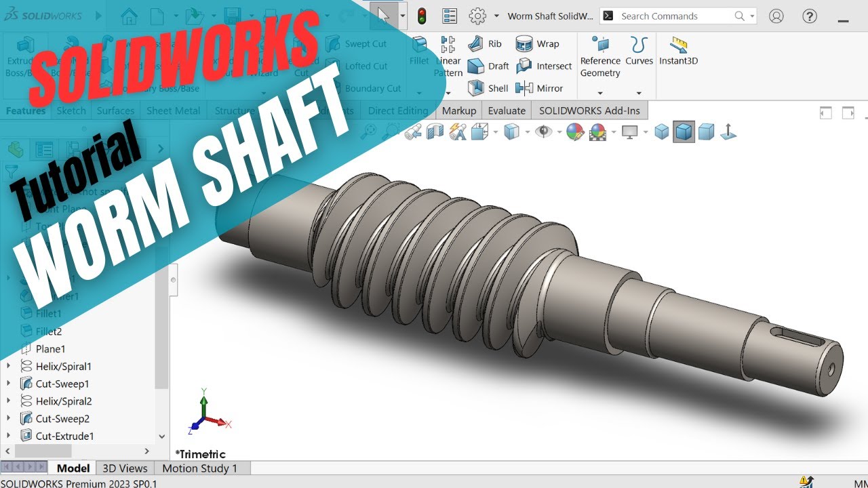This screenshot has height=488, width=868.
Task: Open the Options gear icon
Action: coord(478,16)
